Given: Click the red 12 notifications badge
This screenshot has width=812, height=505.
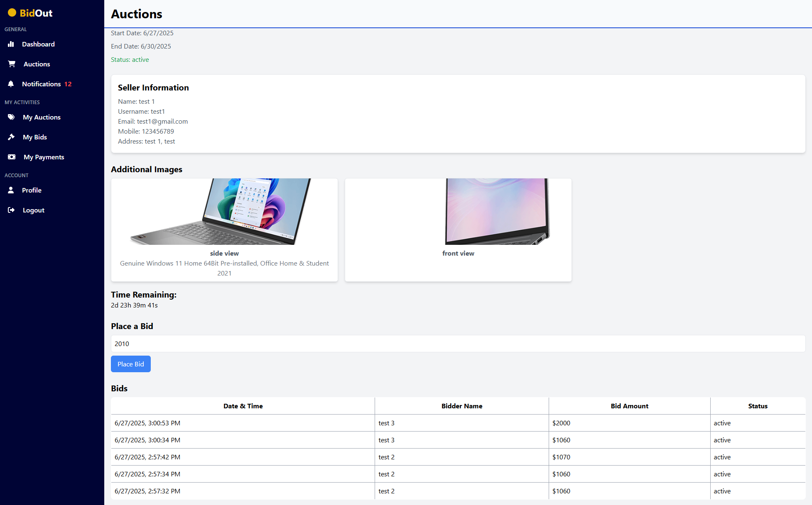Looking at the screenshot, I should pos(68,84).
